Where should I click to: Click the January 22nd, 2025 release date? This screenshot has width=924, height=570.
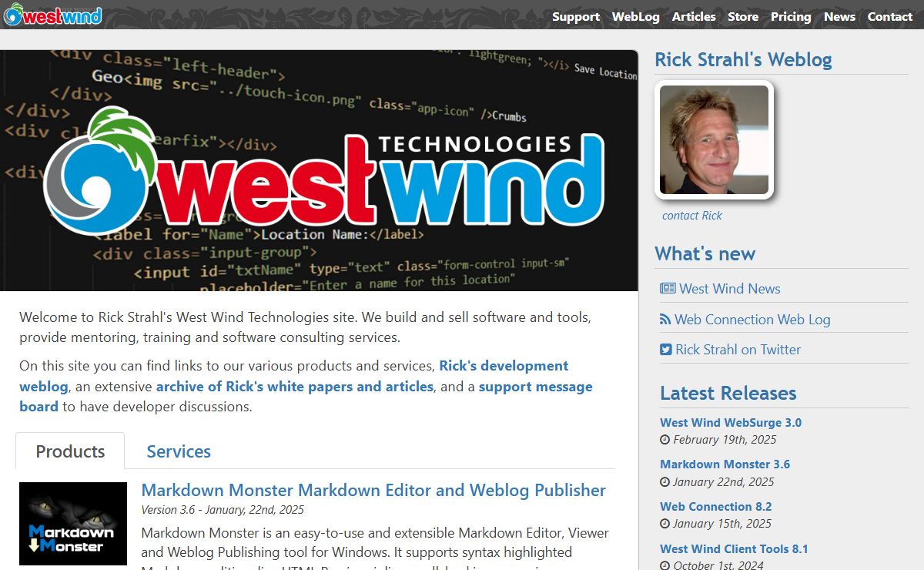[x=724, y=482]
